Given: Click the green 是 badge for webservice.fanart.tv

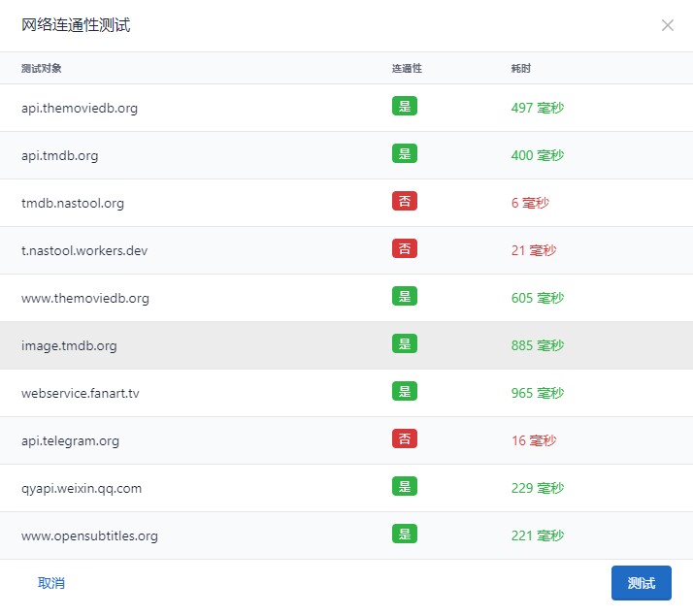Looking at the screenshot, I should 405,391.
